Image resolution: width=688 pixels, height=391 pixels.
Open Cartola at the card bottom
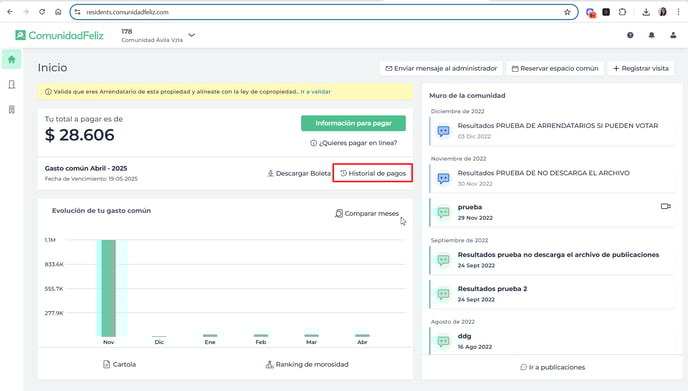(x=119, y=364)
